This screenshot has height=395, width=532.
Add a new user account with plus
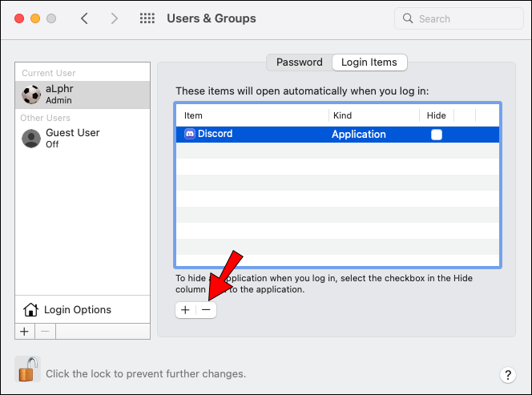[24, 331]
